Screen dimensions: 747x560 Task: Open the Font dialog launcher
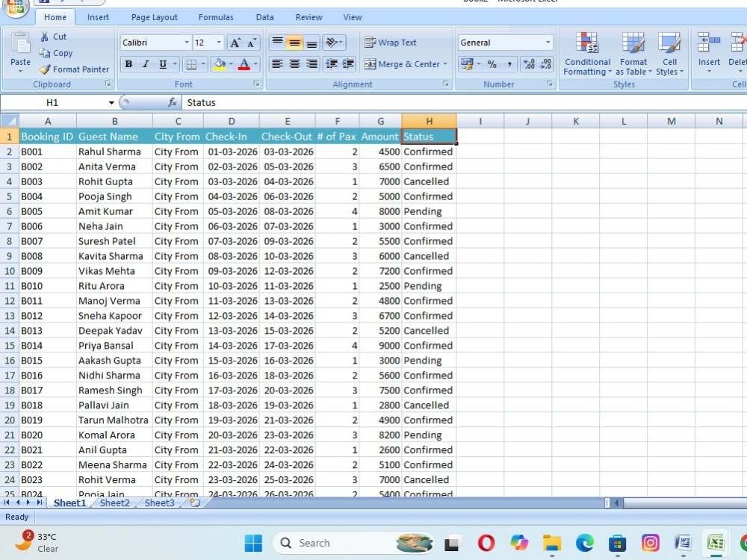[256, 84]
